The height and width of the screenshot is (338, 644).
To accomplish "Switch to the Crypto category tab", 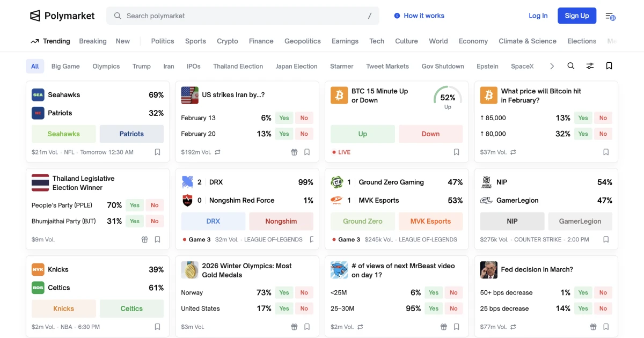I will [227, 41].
